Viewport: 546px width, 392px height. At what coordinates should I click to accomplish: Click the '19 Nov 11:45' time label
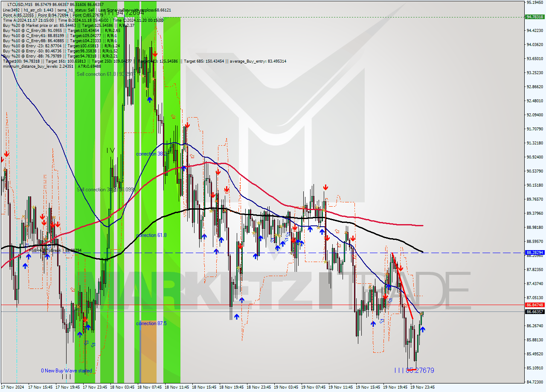(340, 387)
